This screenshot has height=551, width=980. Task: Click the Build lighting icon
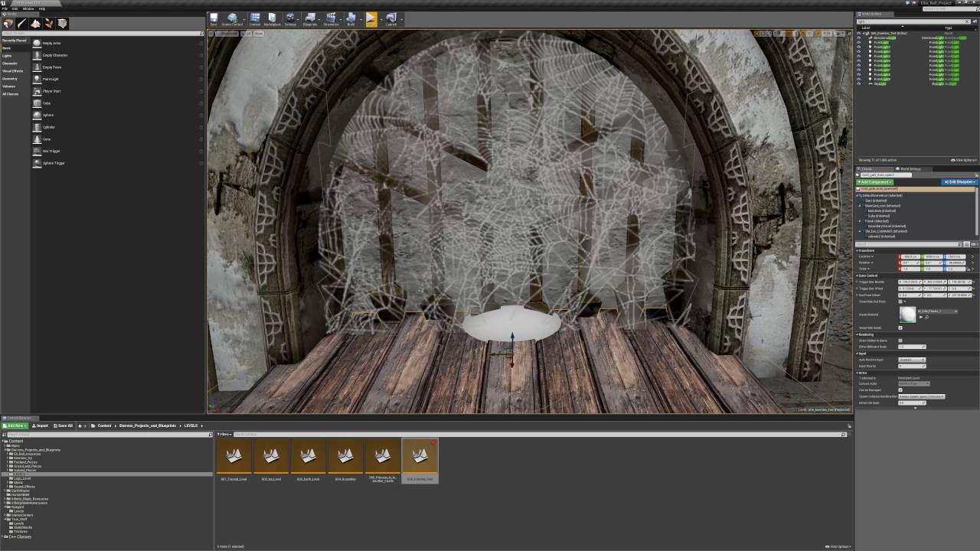pyautogui.click(x=351, y=18)
